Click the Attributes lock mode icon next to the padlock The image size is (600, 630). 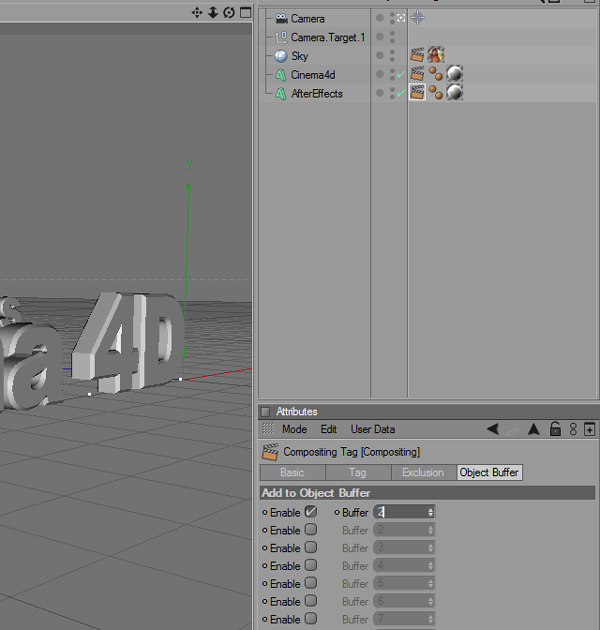(x=573, y=429)
